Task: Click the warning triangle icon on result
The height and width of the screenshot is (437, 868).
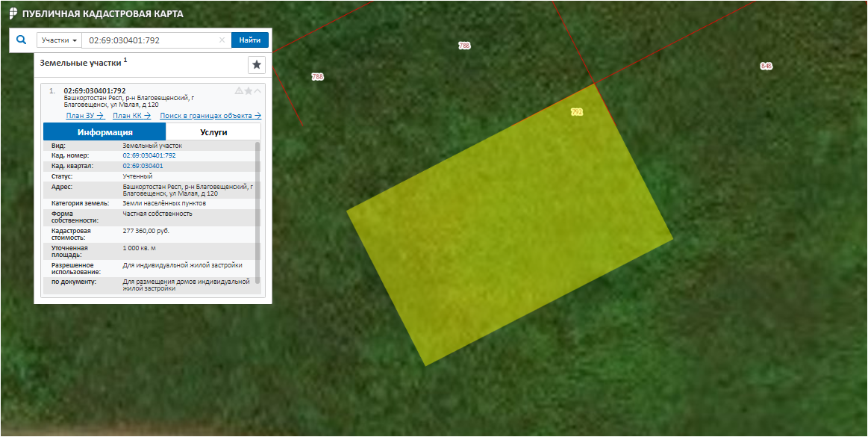Action: 239,91
